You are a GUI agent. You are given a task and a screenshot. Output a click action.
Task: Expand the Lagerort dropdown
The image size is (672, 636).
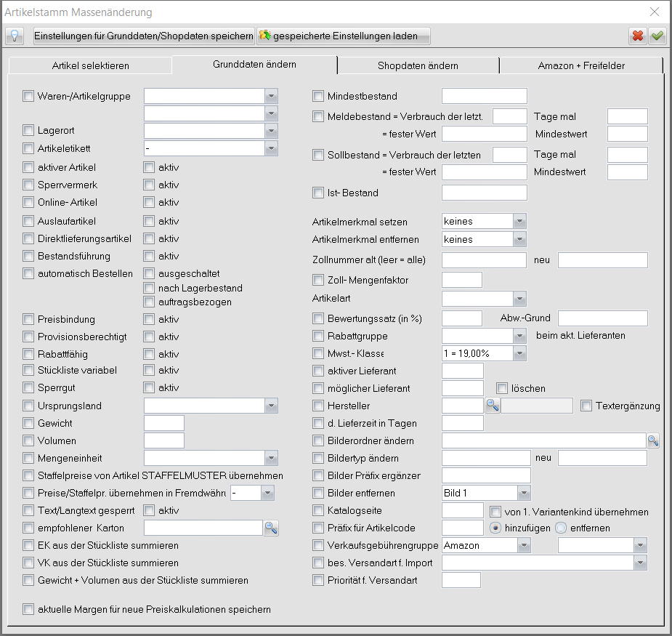tap(271, 131)
